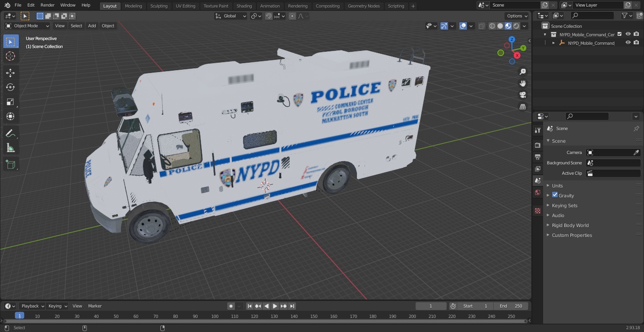Viewport: 644px width, 332px height.
Task: Select the Select Box tool
Action: (10, 41)
